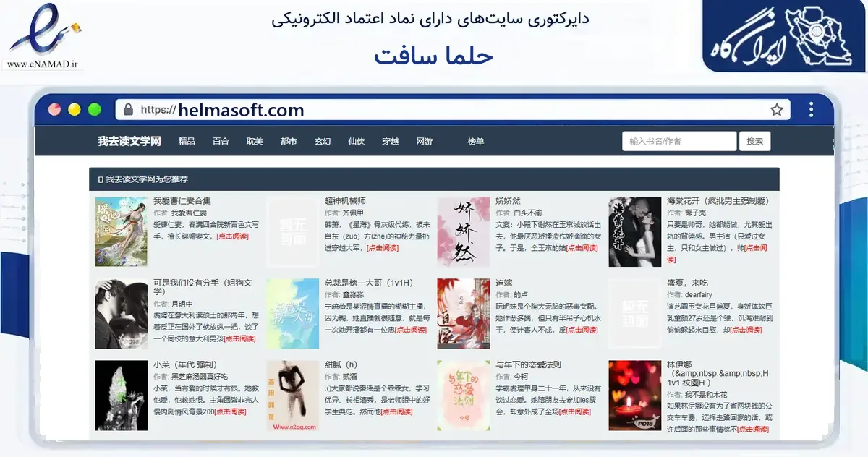Open the 网游 category
Viewport: 868px width, 457px height.
425,141
